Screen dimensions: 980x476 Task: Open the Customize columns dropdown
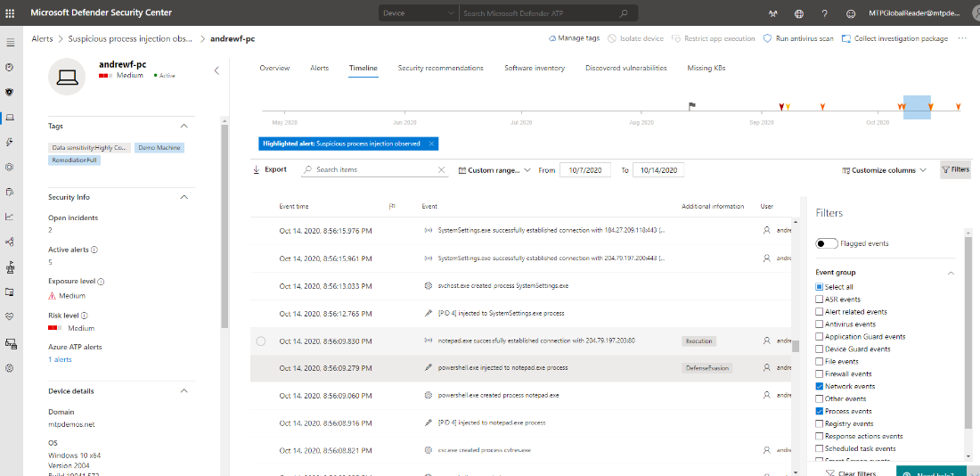point(884,169)
